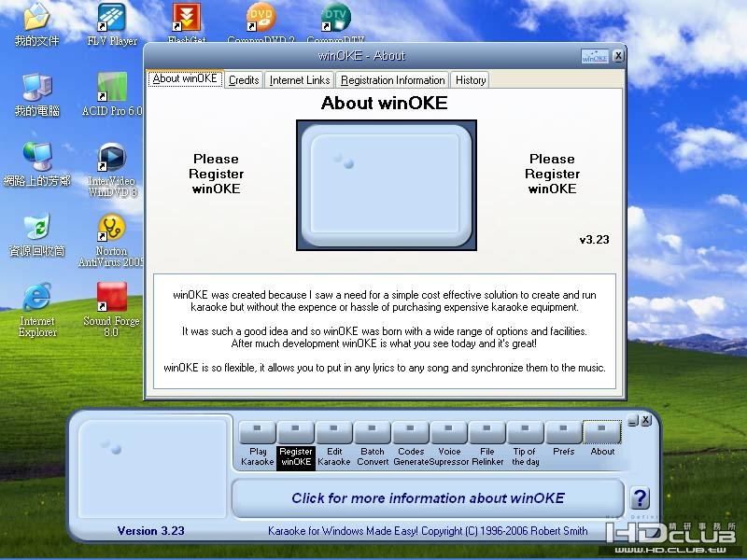Click the right Please Register winOKE text
This screenshot has width=747, height=560.
point(552,174)
